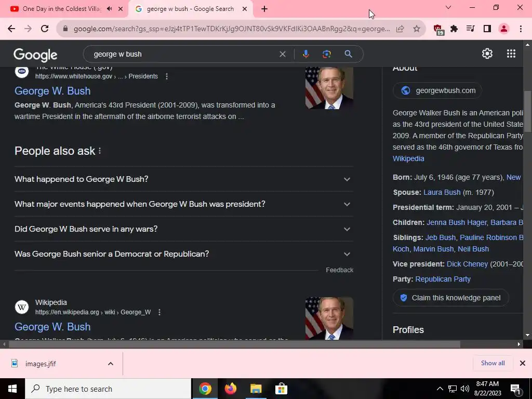The image size is (532, 399).
Task: Open the Marvin Bush link
Action: tap(433, 249)
